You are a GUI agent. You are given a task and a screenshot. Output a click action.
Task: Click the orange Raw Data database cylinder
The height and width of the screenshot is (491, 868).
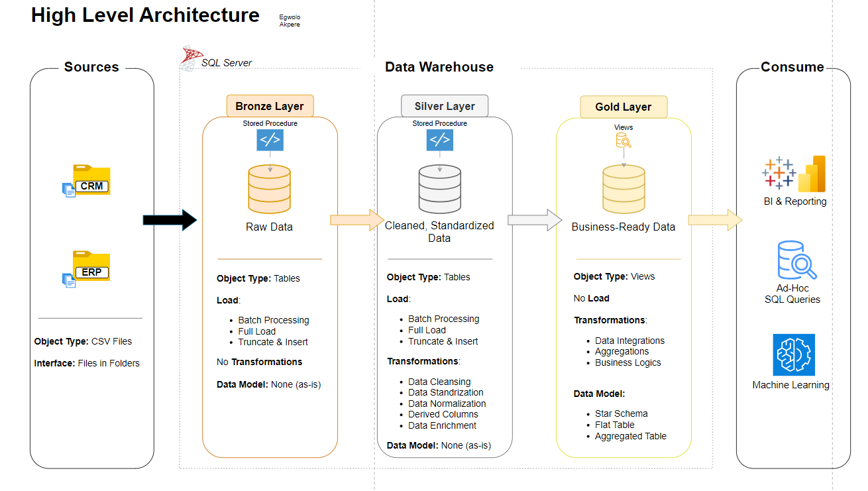pos(269,189)
